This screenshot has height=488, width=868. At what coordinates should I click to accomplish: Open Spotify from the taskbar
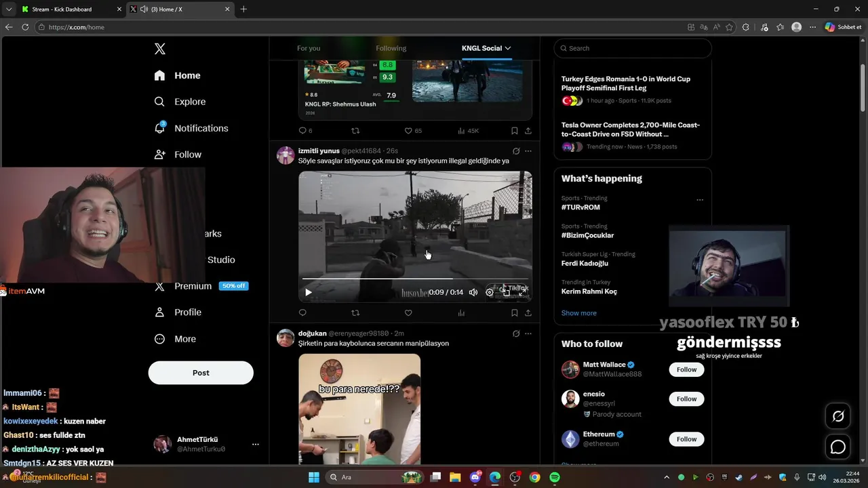[x=555, y=477]
